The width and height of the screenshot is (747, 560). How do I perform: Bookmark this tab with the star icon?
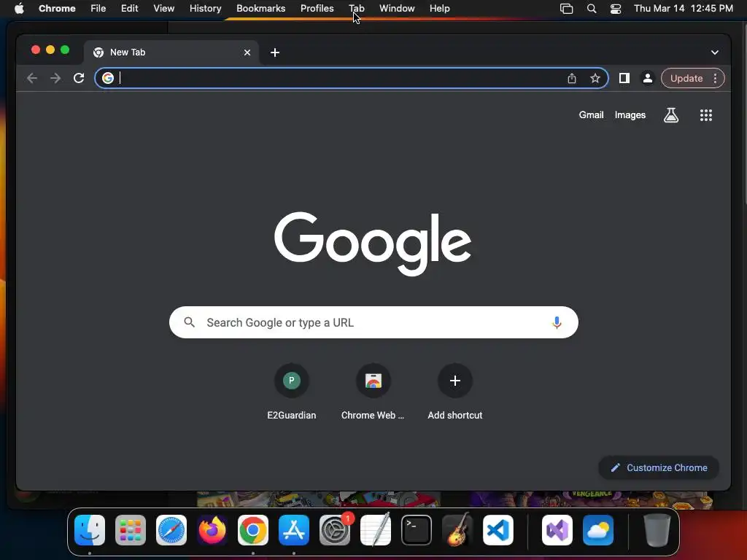[595, 78]
